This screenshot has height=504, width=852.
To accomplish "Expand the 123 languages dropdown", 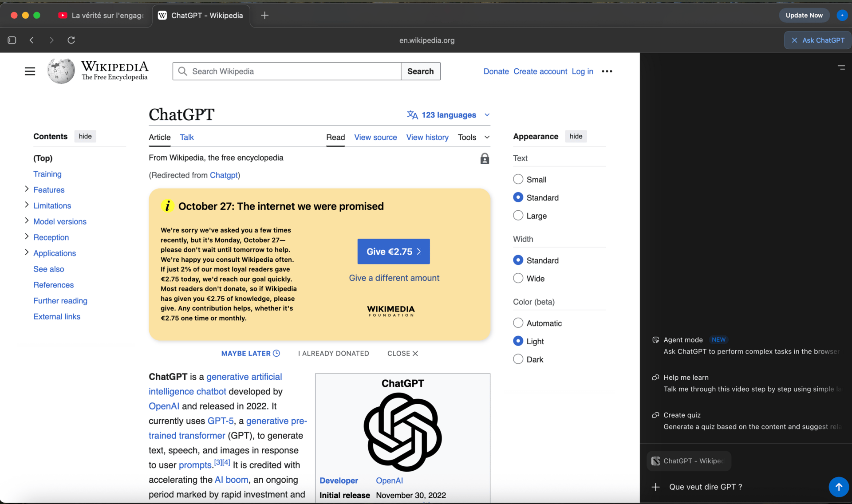I will 448,115.
